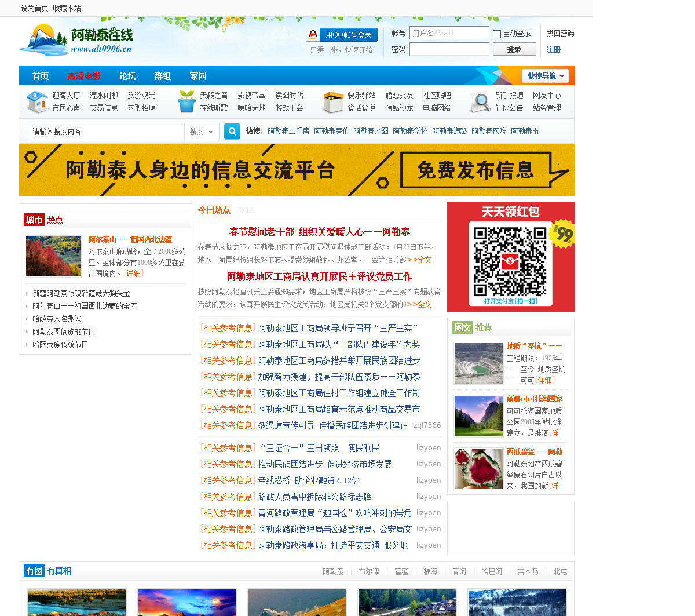
Task: Click the green plant icon beside 天籁之音
Action: pyautogui.click(x=186, y=102)
